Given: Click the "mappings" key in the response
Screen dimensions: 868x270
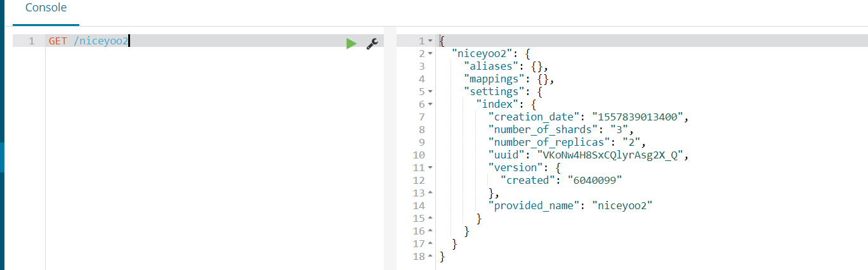Looking at the screenshot, I should coord(495,79).
